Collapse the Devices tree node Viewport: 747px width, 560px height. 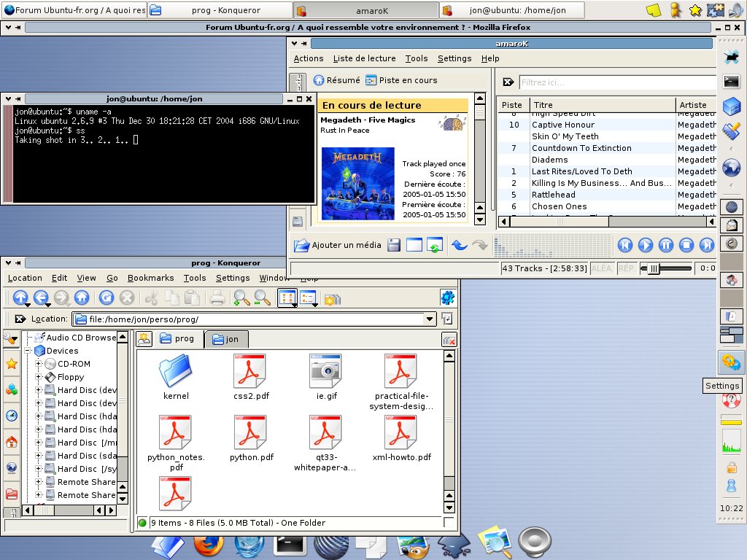[x=28, y=351]
